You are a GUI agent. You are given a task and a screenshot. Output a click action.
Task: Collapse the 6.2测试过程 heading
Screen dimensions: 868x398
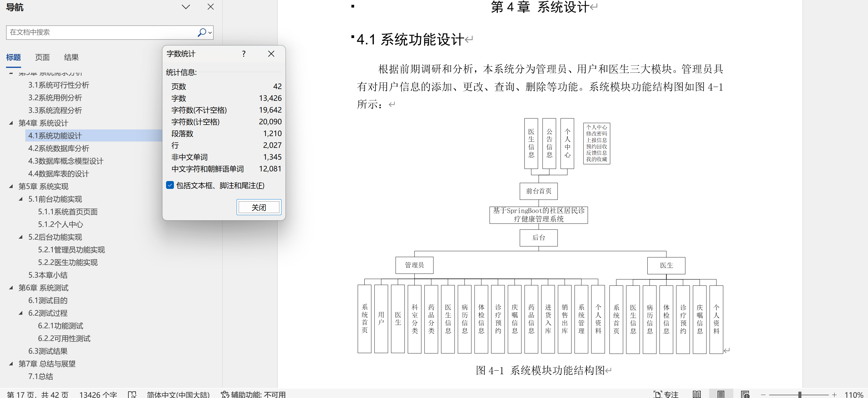(21, 313)
